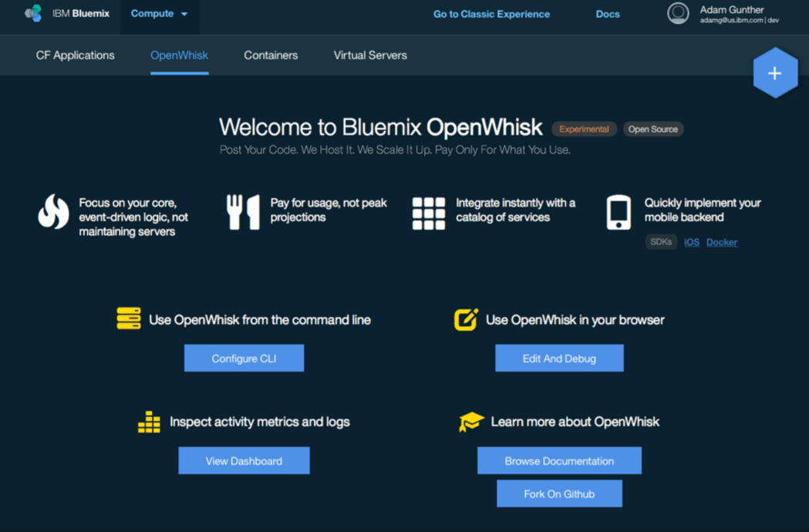The image size is (809, 532).
Task: Open the iOS SDK link
Action: [x=691, y=242]
